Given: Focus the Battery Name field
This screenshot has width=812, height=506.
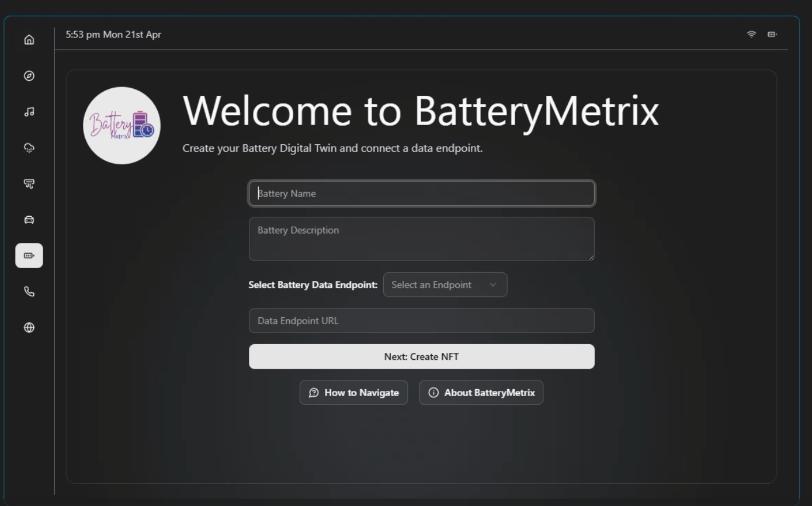Looking at the screenshot, I should (422, 193).
